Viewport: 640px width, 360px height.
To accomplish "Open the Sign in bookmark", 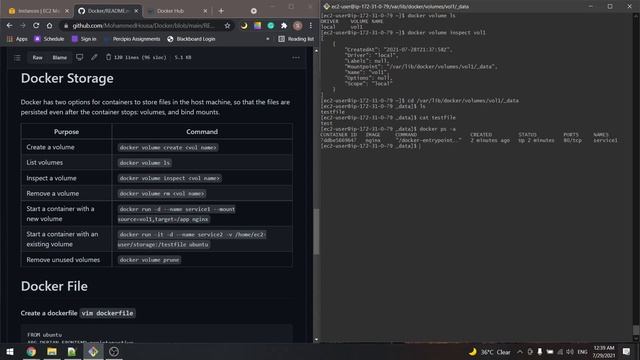I will point(84,39).
